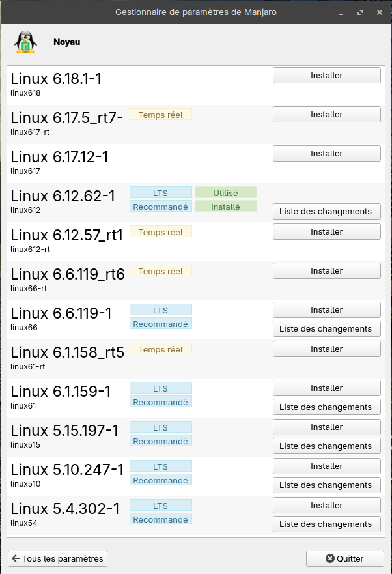Open Liste des changements for Linux 5.4.302-1
Screen dimensions: 392x574
[326, 524]
